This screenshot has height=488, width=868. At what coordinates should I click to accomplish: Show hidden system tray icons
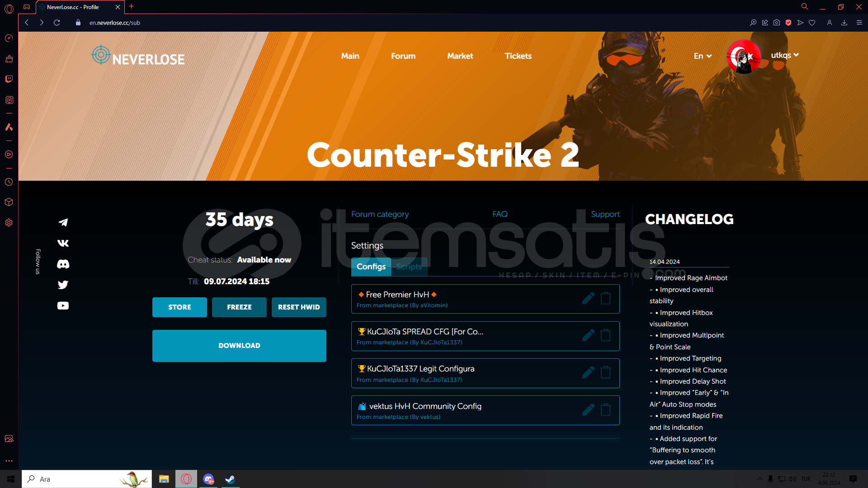pyautogui.click(x=760, y=479)
